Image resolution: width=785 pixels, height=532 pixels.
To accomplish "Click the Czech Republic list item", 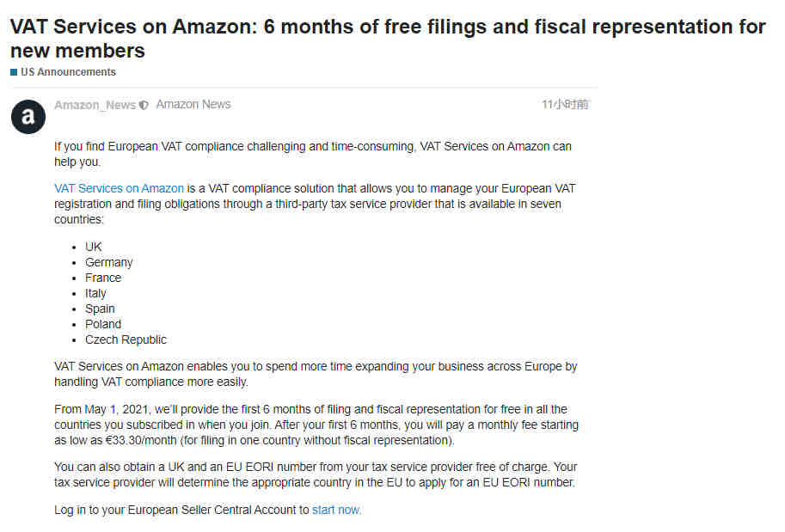I will (126, 339).
